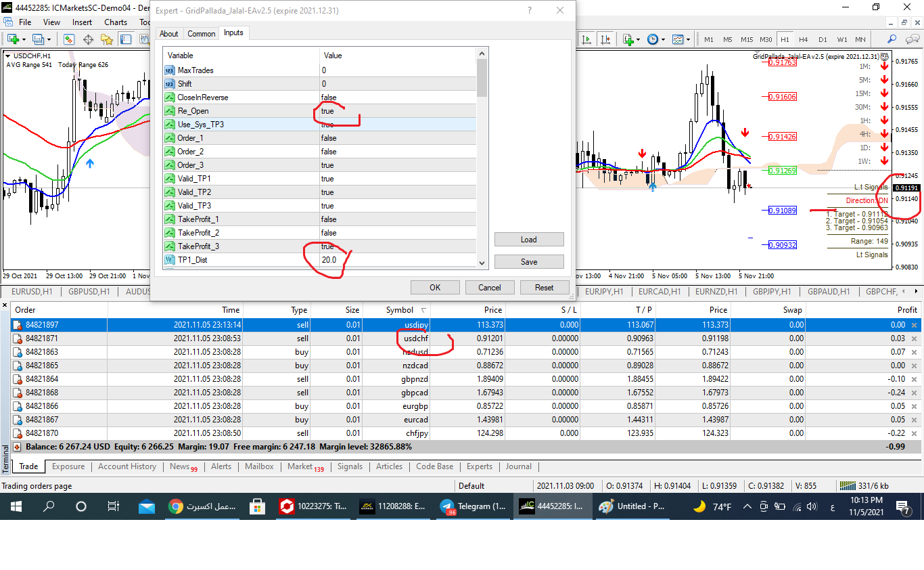Open the Templates dropdown arrow
The image size is (924, 570).
point(688,39)
